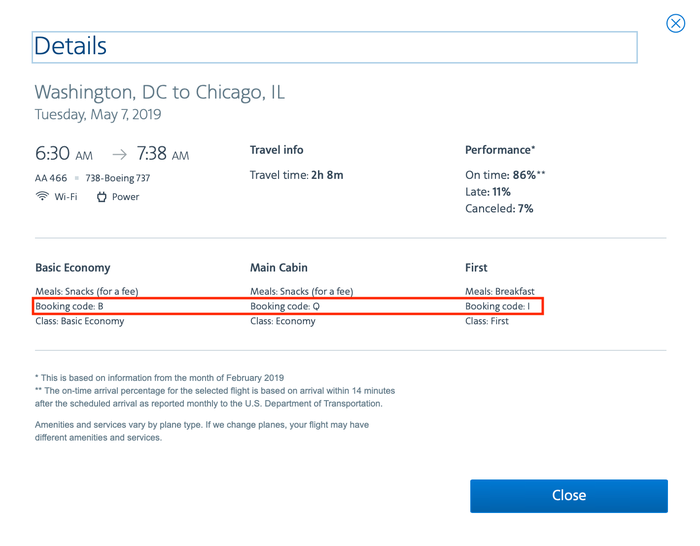Click Booking code: B text

[x=70, y=306]
